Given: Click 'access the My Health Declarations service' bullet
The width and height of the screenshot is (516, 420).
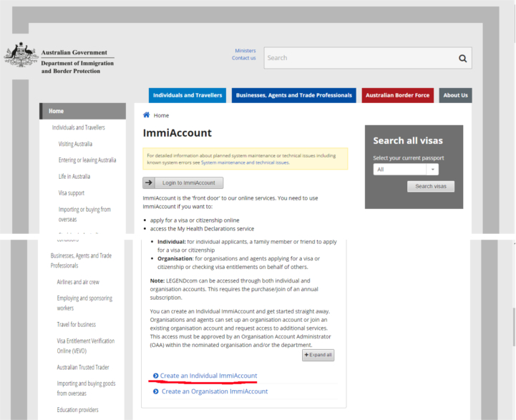Looking at the screenshot, I should click(202, 228).
